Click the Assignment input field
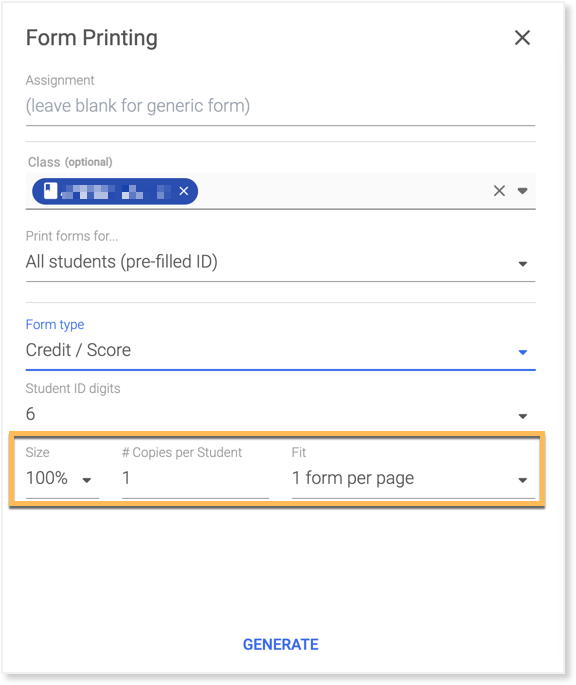Screen dimensions: 576x685 coord(280,106)
